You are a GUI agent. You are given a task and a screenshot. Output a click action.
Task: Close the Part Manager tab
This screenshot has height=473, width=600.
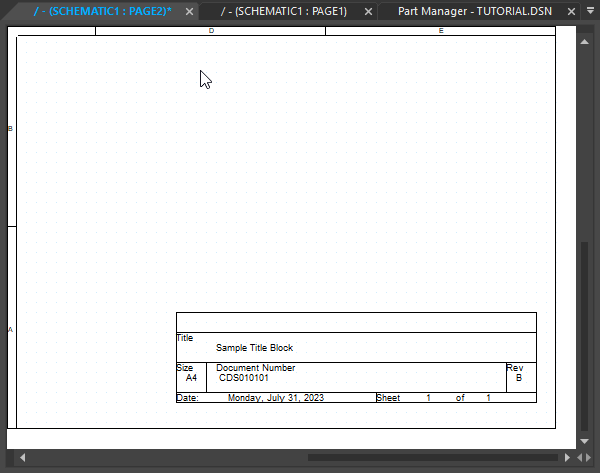[572, 12]
